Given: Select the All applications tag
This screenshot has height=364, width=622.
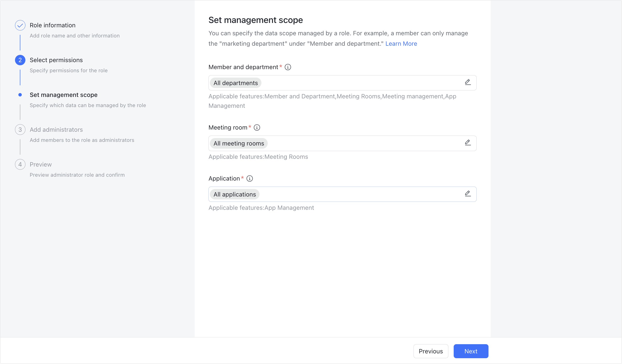Looking at the screenshot, I should pos(234,194).
